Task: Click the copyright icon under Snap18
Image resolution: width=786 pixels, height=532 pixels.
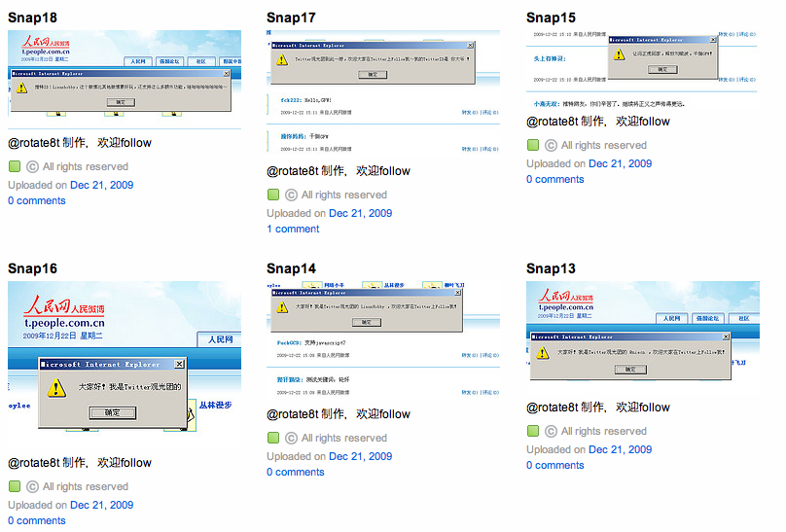Action: click(x=32, y=167)
